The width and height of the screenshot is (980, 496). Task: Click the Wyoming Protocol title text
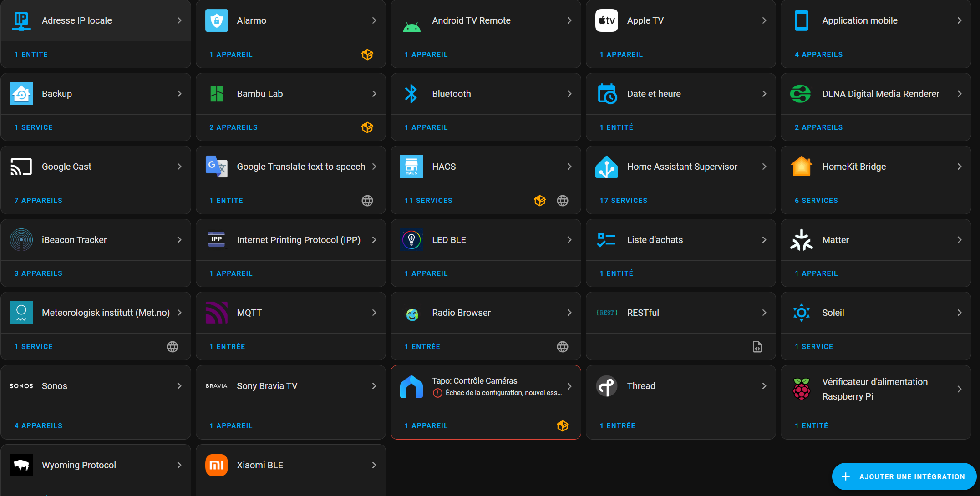79,465
